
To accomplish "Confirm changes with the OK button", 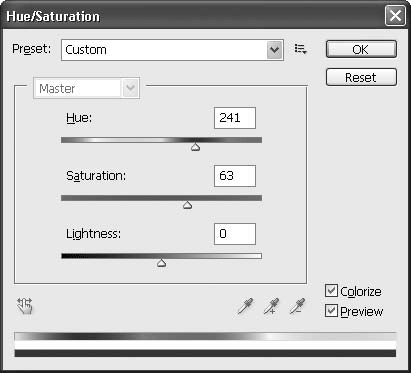I will 361,49.
